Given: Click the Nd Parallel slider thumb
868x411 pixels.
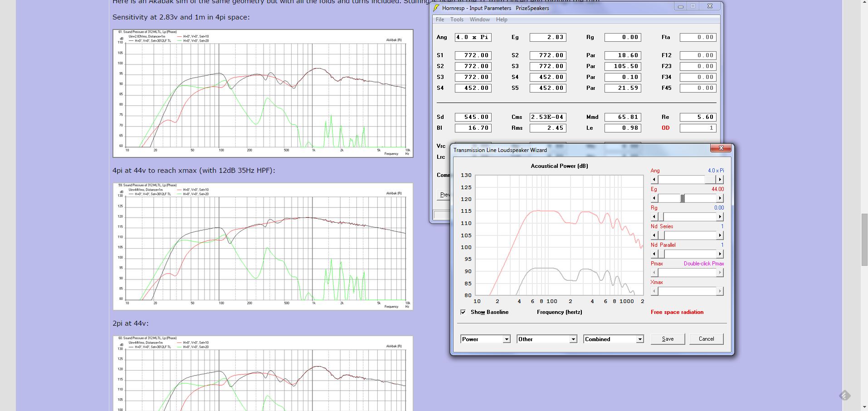Looking at the screenshot, I should (661, 254).
